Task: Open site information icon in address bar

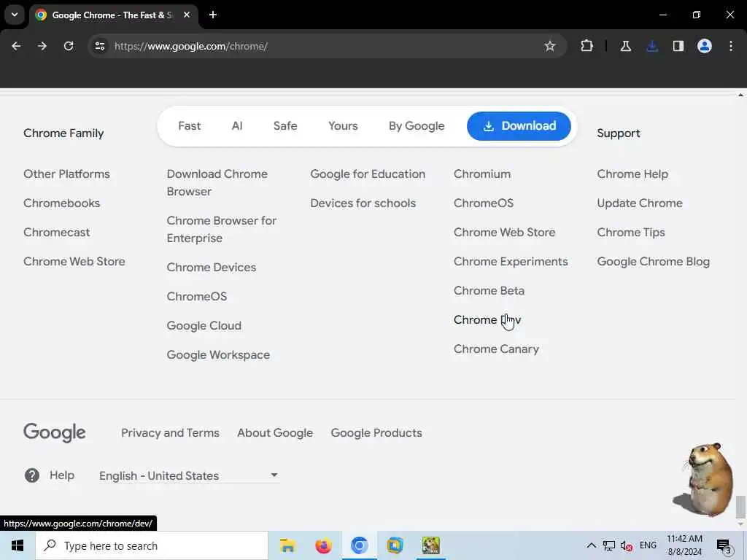Action: 100,46
